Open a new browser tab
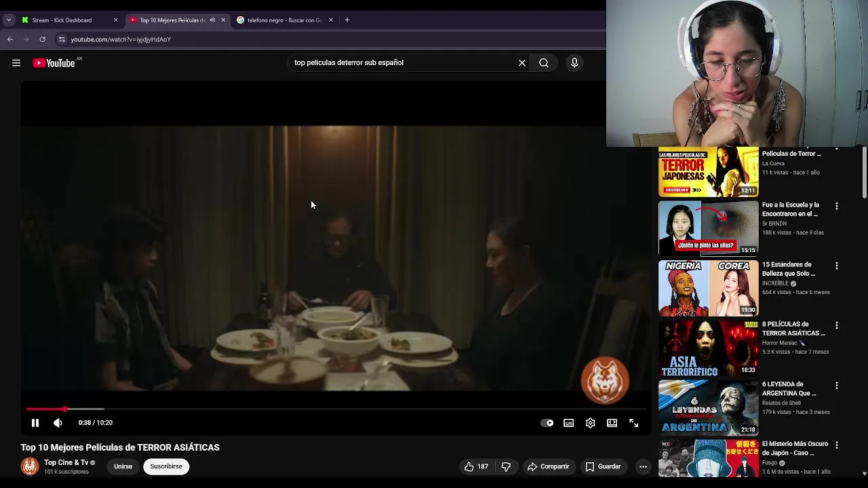Image resolution: width=868 pixels, height=488 pixels. (x=347, y=20)
